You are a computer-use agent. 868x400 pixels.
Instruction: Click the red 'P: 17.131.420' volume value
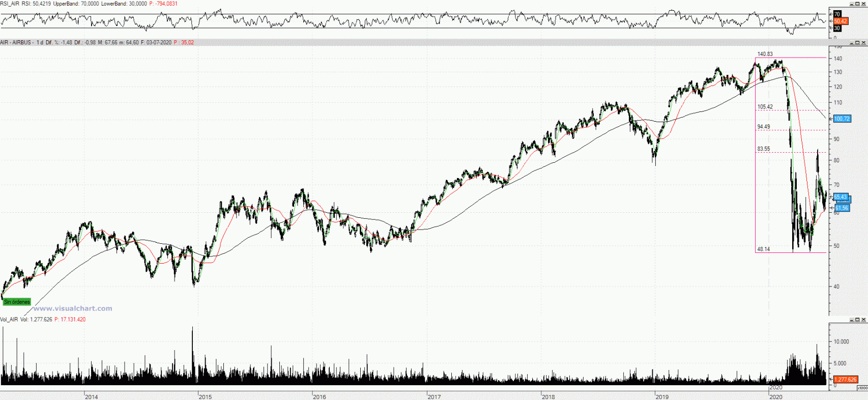(x=70, y=320)
